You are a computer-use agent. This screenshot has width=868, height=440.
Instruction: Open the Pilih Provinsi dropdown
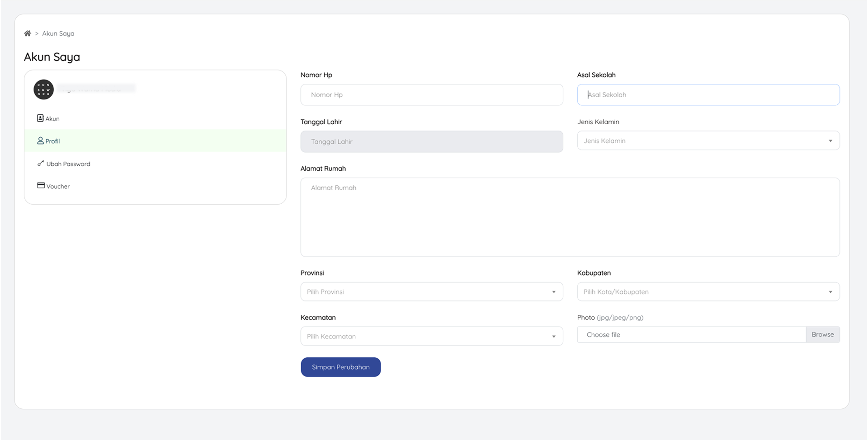[431, 291]
